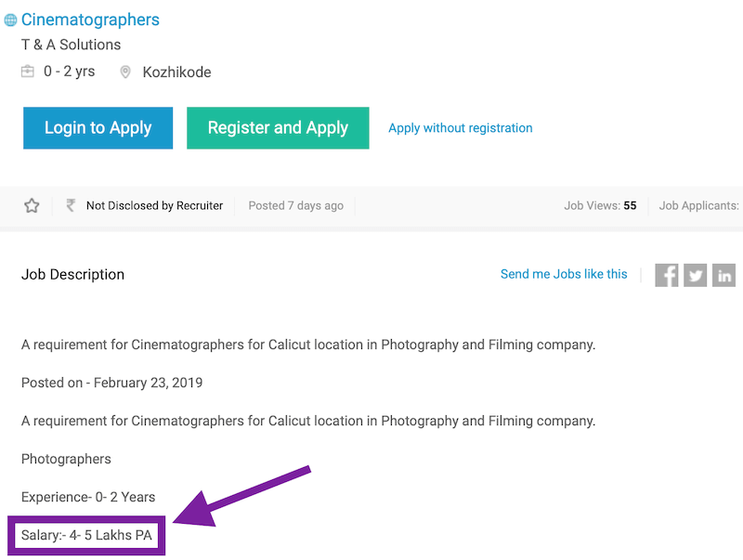743x560 pixels.
Task: Click the highlighted Salary 4-5 Lakhs PA text
Action: click(86, 535)
